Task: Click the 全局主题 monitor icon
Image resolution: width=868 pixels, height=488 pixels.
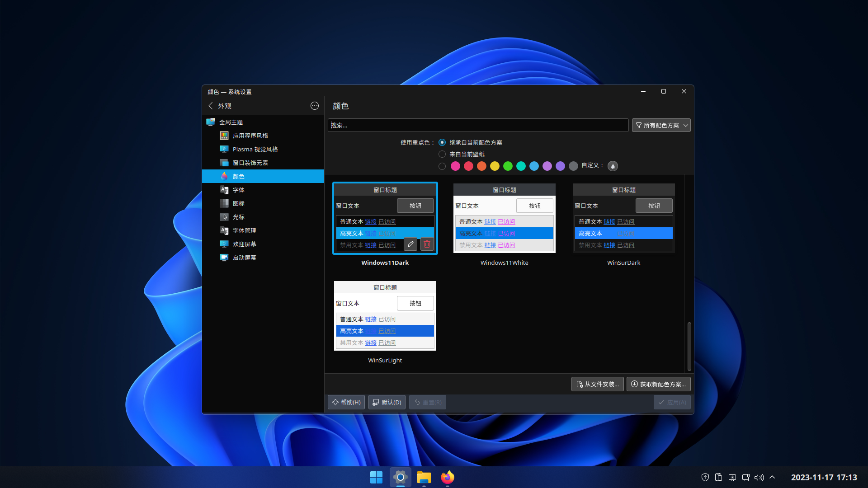Action: tap(211, 122)
